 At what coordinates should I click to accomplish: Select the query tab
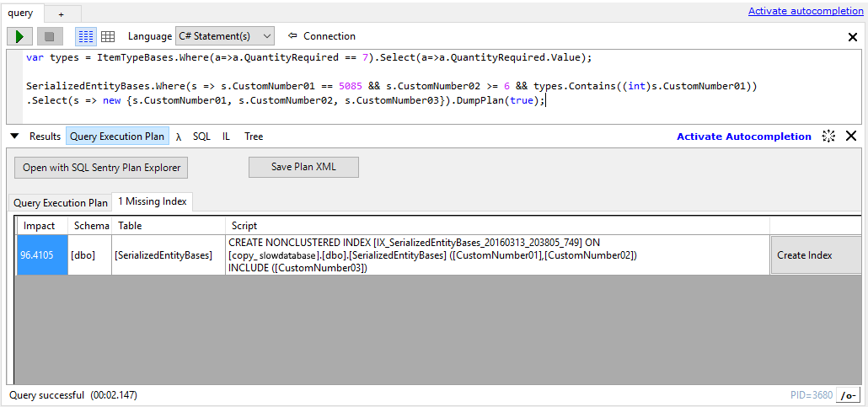(22, 13)
